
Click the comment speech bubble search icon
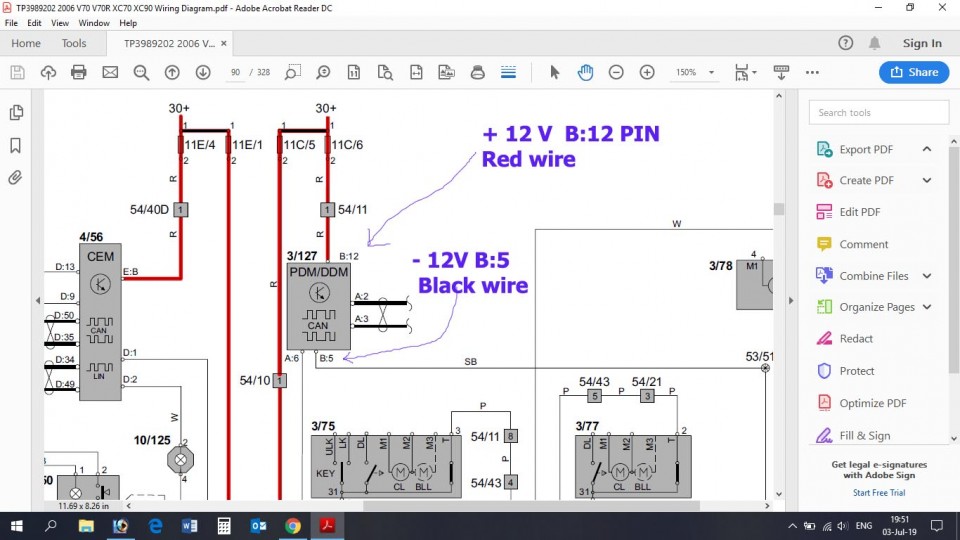click(323, 72)
